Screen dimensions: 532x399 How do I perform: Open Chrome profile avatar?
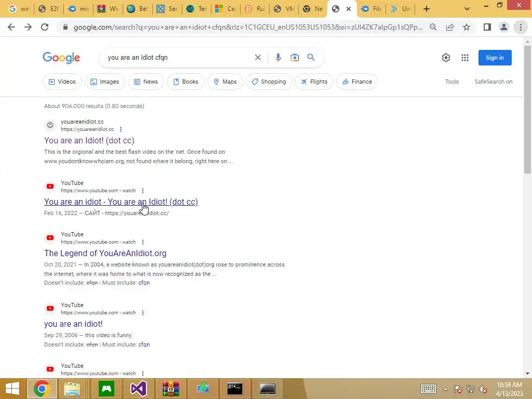click(504, 27)
